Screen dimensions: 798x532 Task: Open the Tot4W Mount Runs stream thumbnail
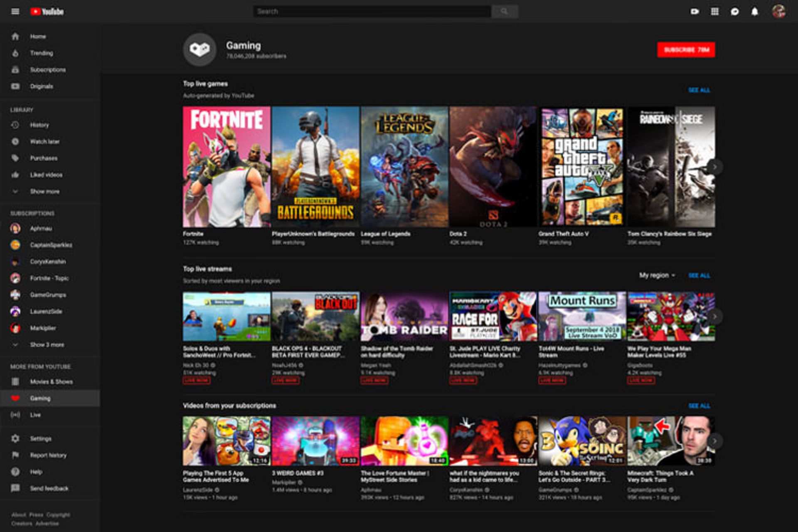(582, 316)
